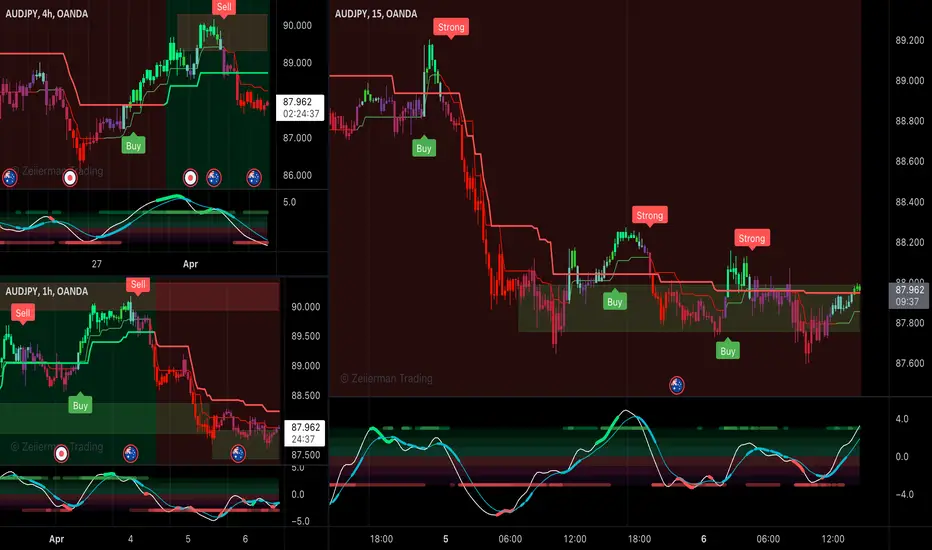Click the Apr label on 1h time axis
This screenshot has height=550, width=932.
56,539
